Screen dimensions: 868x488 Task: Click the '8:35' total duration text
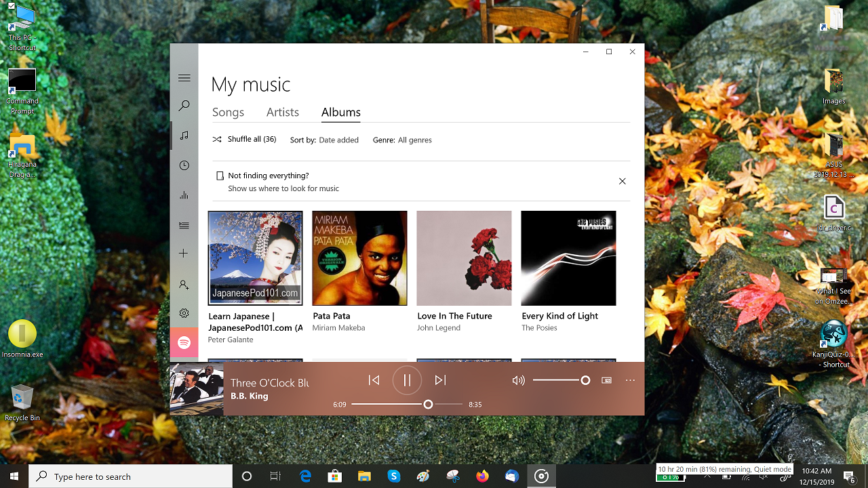(475, 405)
